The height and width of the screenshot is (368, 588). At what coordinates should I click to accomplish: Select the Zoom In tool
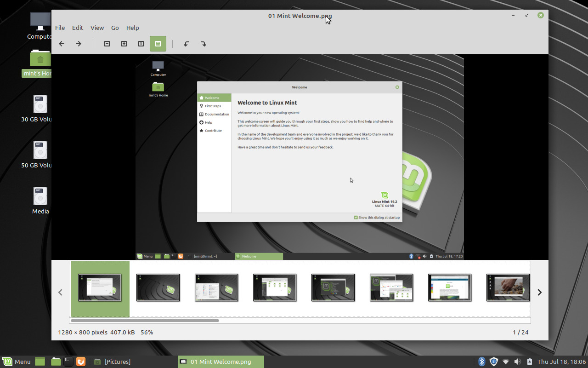tap(124, 43)
